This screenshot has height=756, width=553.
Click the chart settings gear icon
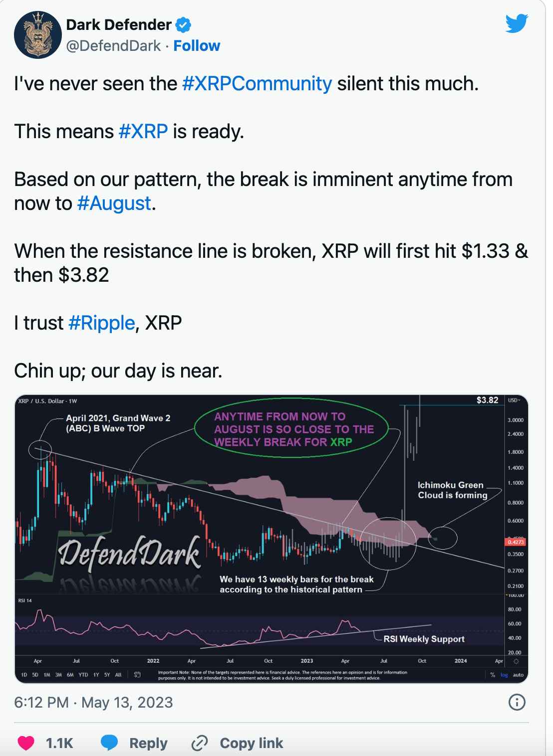point(516,661)
